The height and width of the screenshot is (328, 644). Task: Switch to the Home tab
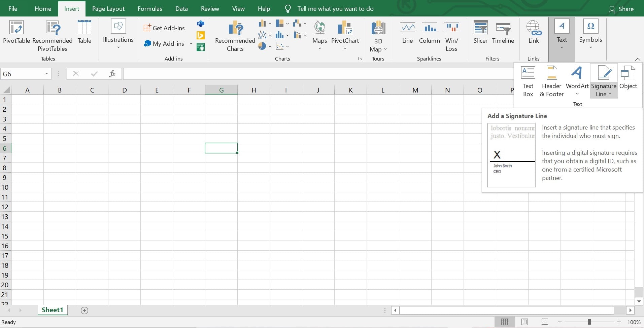coord(43,8)
